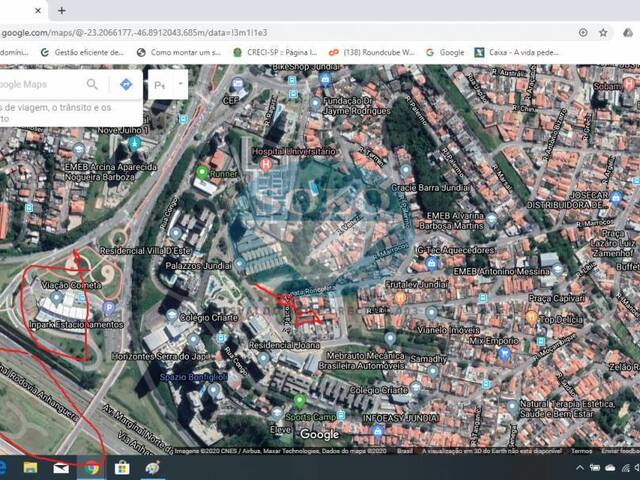Click the install/add circle icon in address bar
Image resolution: width=640 pixels, height=480 pixels.
click(x=583, y=33)
